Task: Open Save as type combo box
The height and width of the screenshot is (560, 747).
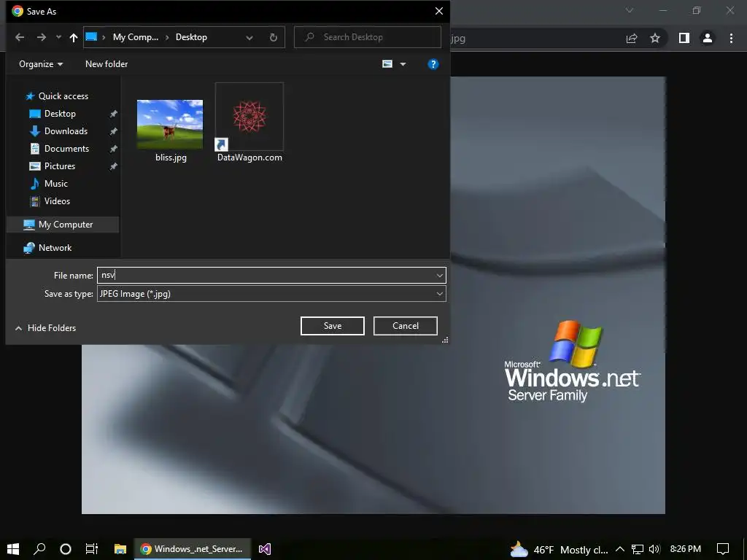Action: (271, 294)
